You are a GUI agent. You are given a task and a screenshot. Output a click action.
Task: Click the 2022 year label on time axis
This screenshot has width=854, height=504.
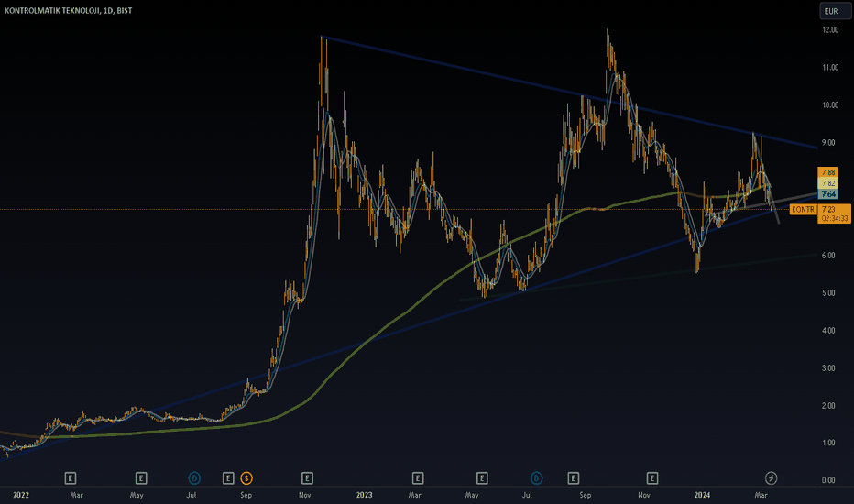pyautogui.click(x=21, y=495)
